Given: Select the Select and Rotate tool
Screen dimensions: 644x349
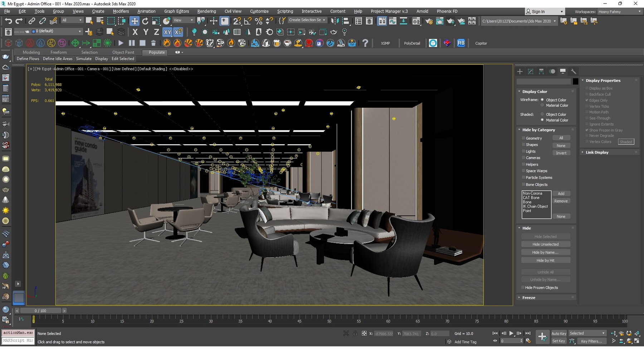Looking at the screenshot, I should click(145, 21).
